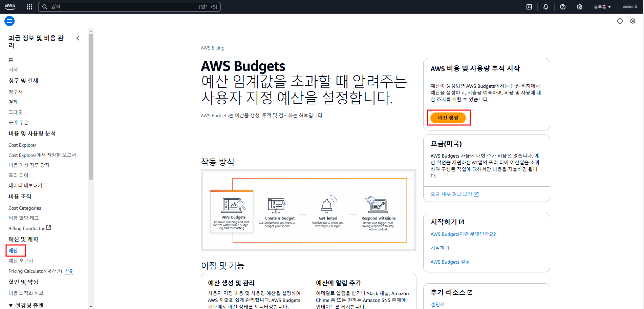This screenshot has width=644, height=309.
Task: Open 프리 티어 in the sidebar
Action: click(18, 175)
